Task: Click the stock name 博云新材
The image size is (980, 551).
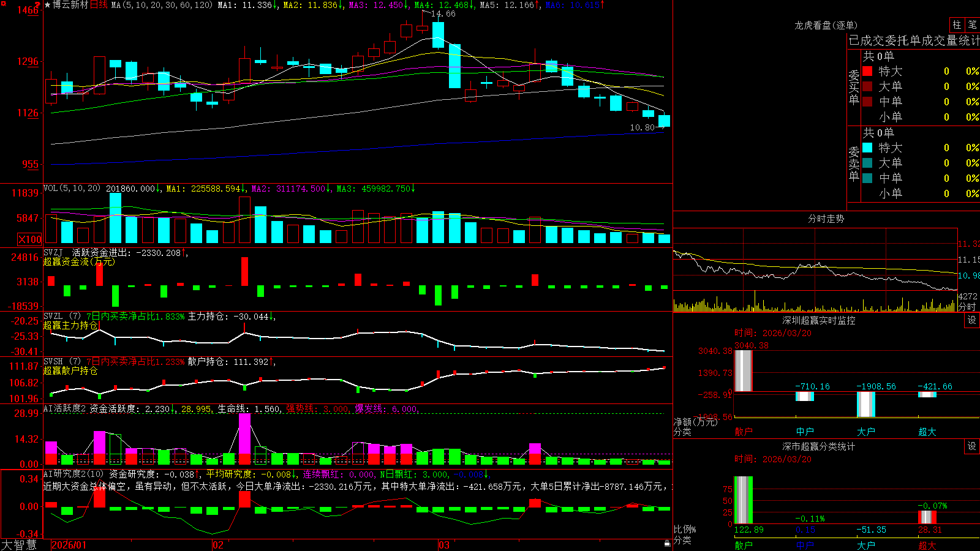Action: tap(70, 5)
